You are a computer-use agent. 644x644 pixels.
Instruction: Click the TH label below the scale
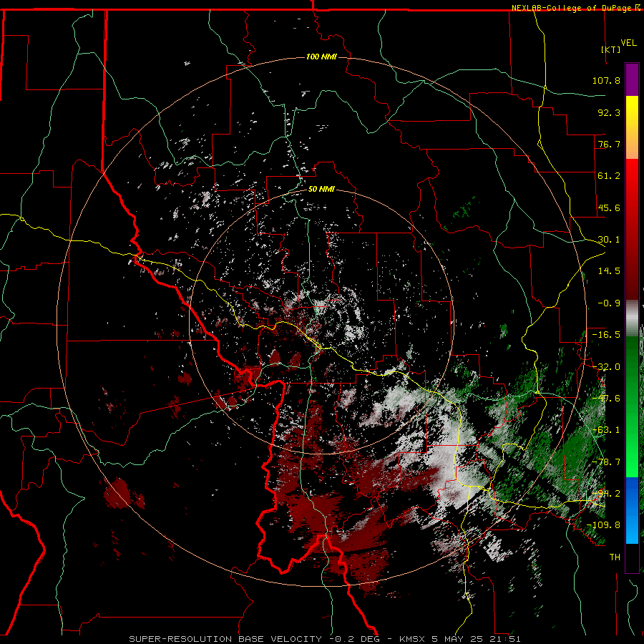coord(615,557)
